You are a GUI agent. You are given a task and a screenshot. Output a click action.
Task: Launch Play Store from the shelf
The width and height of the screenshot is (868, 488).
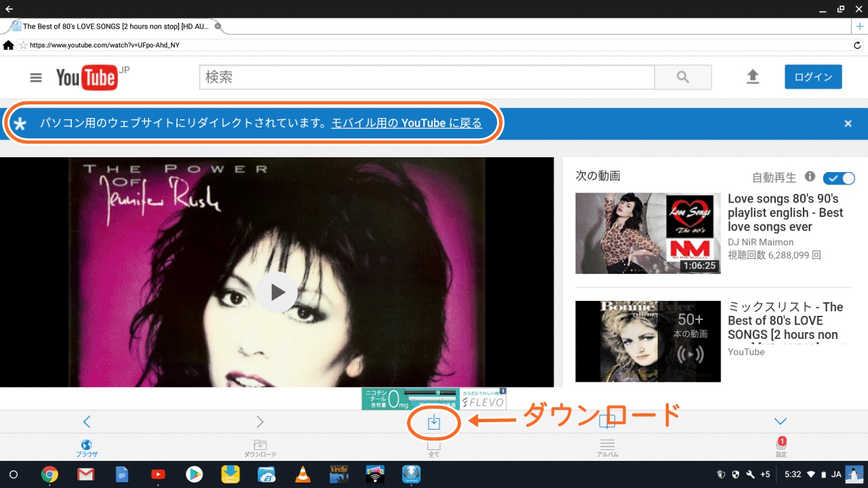[x=194, y=474]
